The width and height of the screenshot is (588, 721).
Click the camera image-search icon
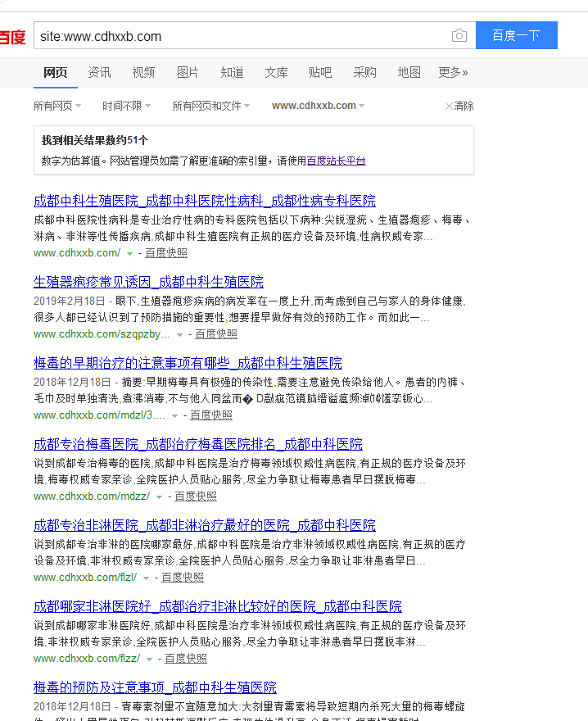459,35
